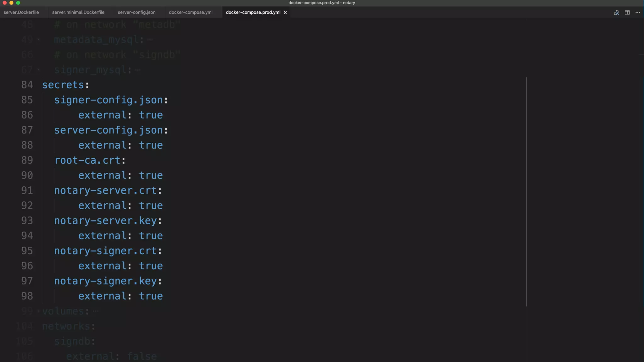Close the docker-compose.prod.yml tab
The height and width of the screenshot is (362, 644).
pyautogui.click(x=285, y=13)
